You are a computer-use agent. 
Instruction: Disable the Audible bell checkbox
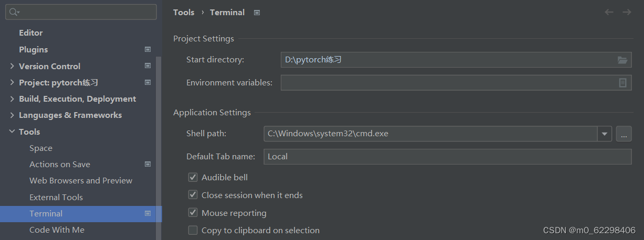pyautogui.click(x=193, y=178)
